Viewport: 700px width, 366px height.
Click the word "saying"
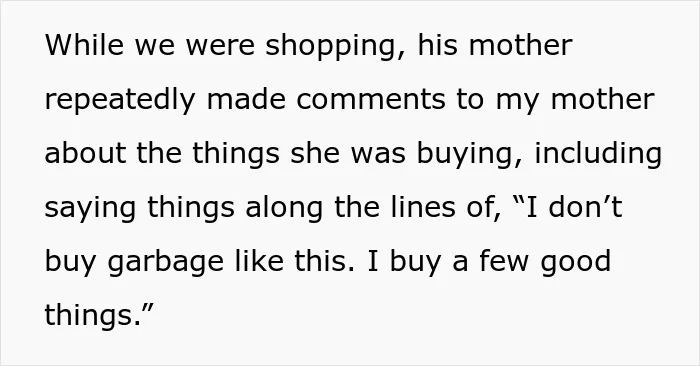point(90,209)
